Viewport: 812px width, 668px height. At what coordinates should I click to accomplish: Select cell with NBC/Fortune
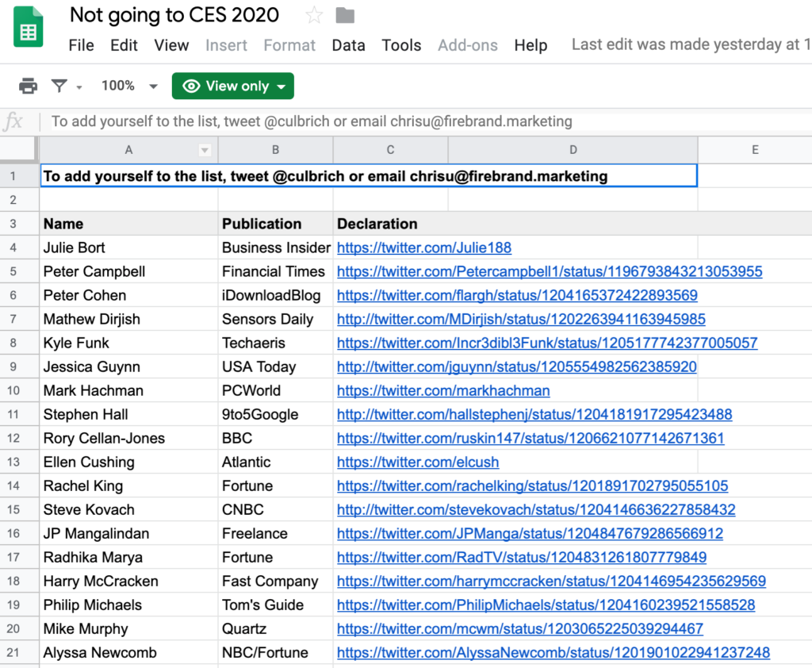coord(275,653)
